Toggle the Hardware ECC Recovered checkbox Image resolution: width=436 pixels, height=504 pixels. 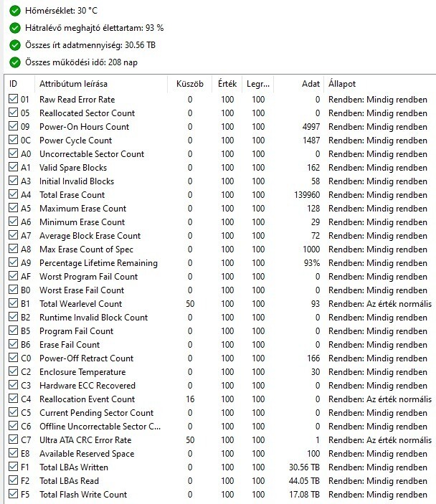coord(13,385)
